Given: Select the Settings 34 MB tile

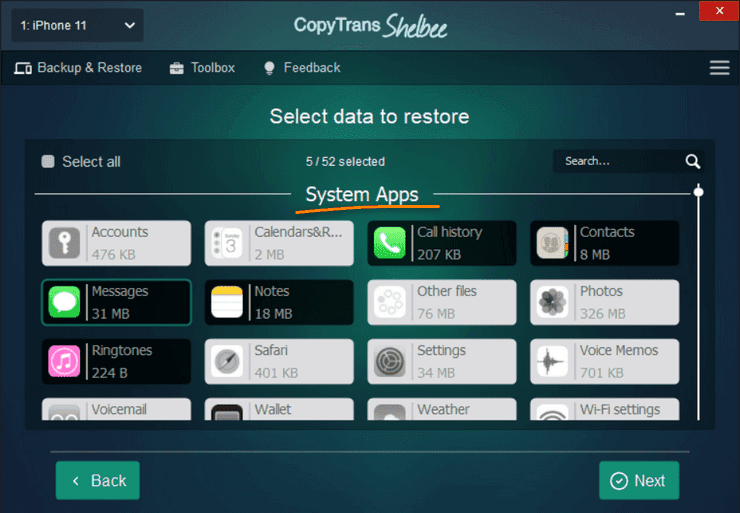Looking at the screenshot, I should 442,362.
